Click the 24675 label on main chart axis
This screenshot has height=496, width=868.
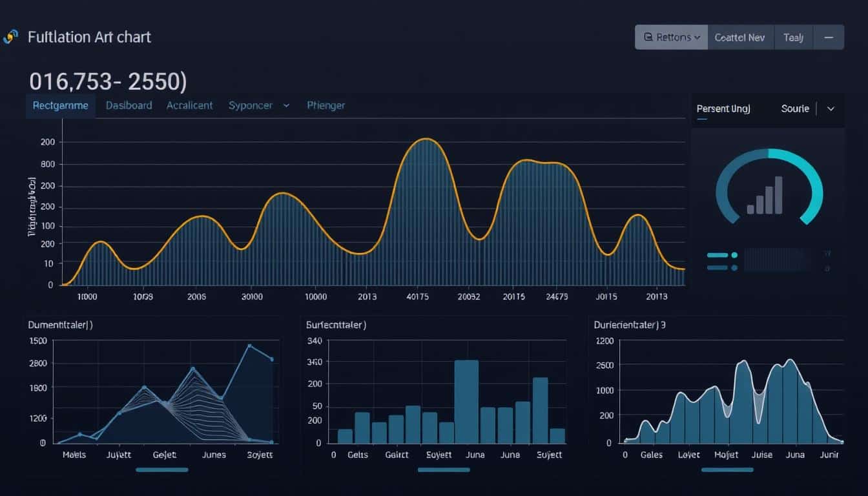point(555,297)
